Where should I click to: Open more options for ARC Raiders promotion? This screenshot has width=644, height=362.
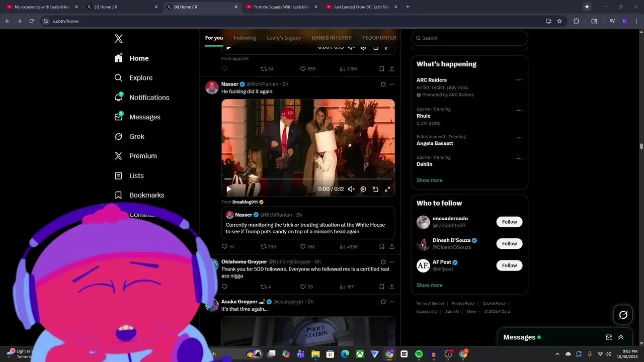[519, 80]
